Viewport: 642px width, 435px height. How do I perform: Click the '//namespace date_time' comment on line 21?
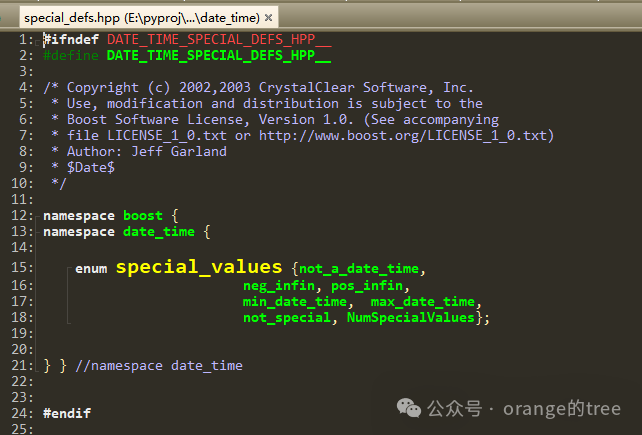159,365
